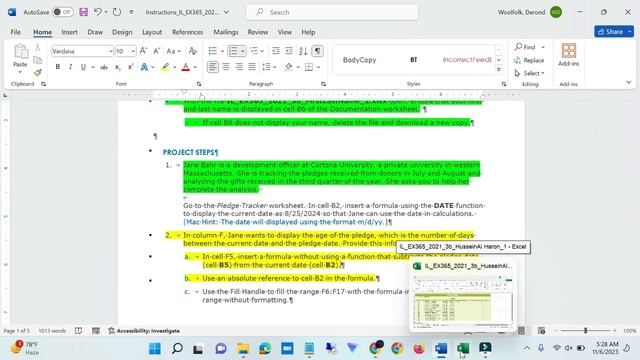Increase the paragraph indent

click(289, 51)
